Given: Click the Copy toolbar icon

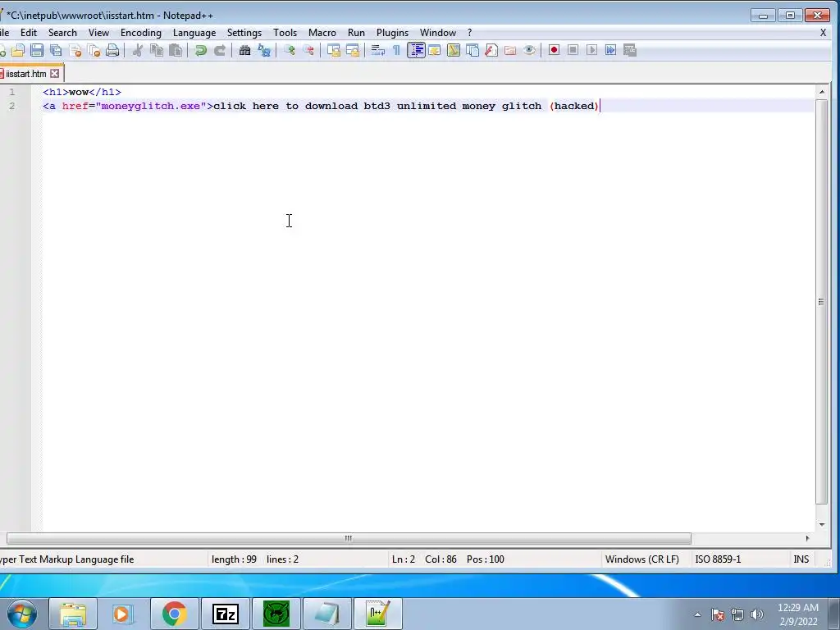Looking at the screenshot, I should [x=157, y=50].
